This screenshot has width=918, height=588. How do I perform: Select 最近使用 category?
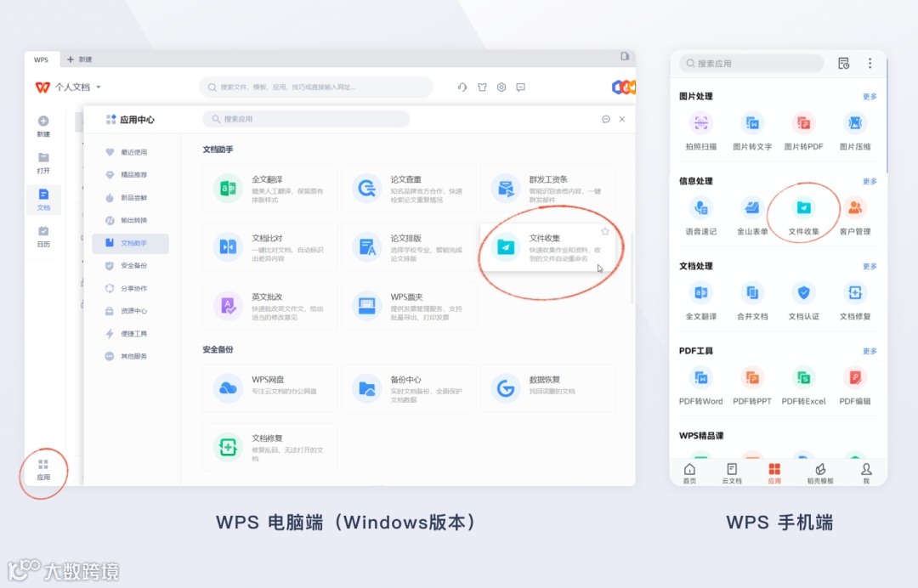tap(130, 152)
